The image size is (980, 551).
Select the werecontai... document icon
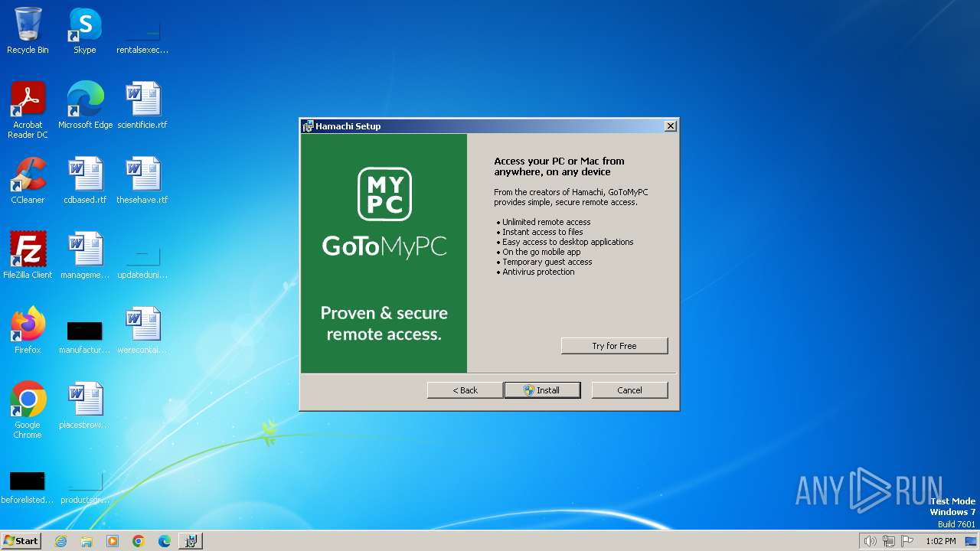coord(142,331)
